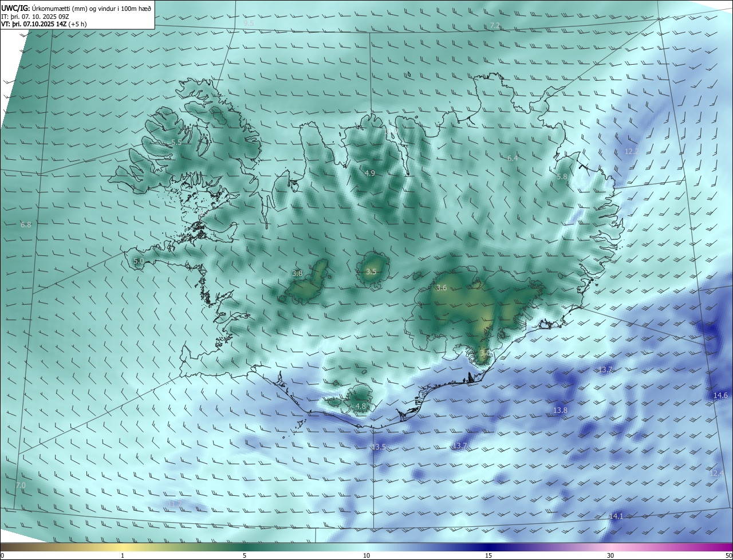Click the 50 tick on color scale
733x560 pixels.
click(728, 555)
